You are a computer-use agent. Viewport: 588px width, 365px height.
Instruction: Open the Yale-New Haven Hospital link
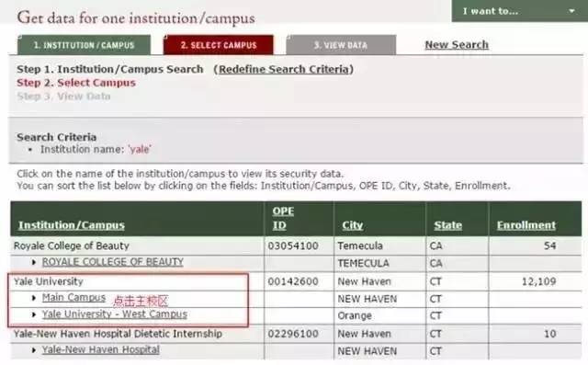(100, 349)
